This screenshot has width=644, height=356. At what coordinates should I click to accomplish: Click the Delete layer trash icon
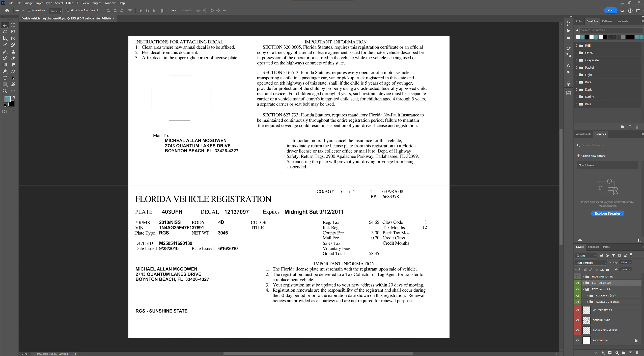tap(637, 353)
